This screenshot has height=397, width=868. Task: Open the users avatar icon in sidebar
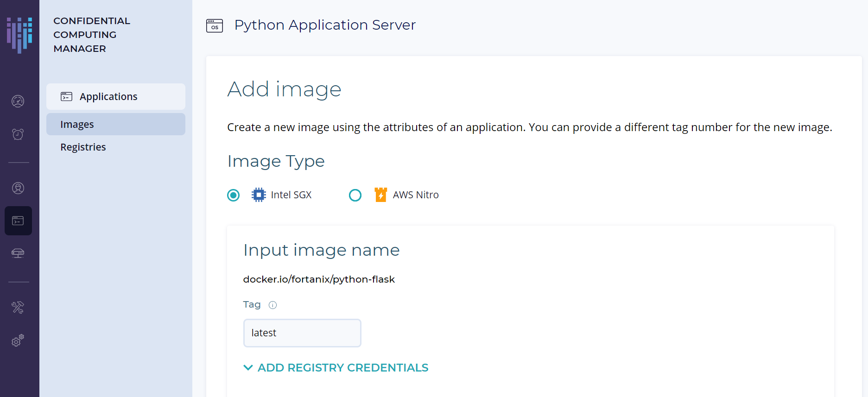point(18,188)
